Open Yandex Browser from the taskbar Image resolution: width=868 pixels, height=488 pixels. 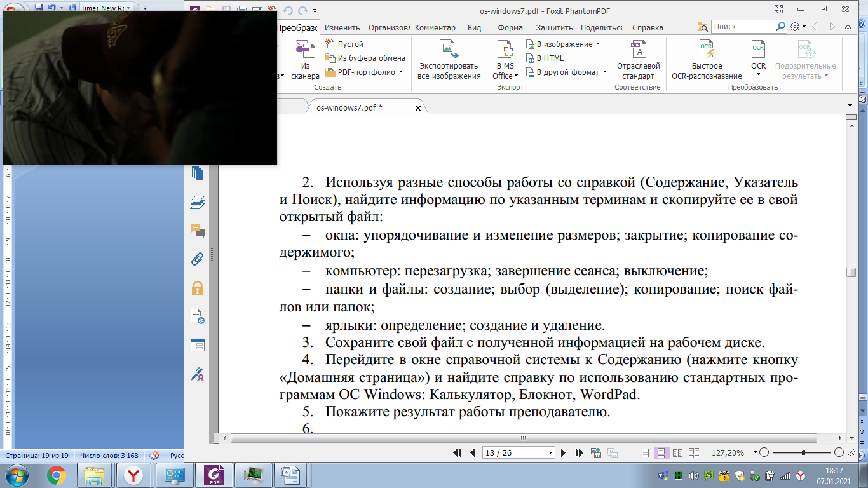click(x=133, y=475)
